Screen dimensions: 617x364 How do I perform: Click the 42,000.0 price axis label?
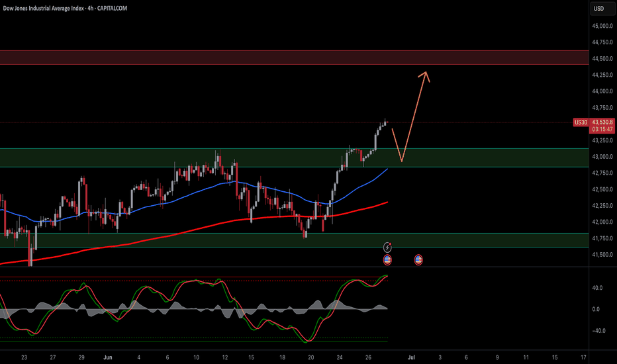[602, 222]
